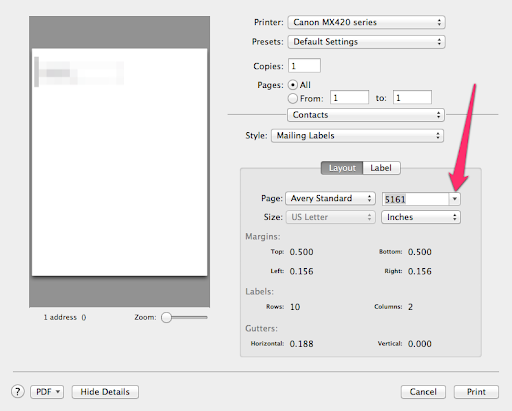Image resolution: width=512 pixels, height=411 pixels.
Task: Change Style from Mailing Labels
Action: click(357, 136)
